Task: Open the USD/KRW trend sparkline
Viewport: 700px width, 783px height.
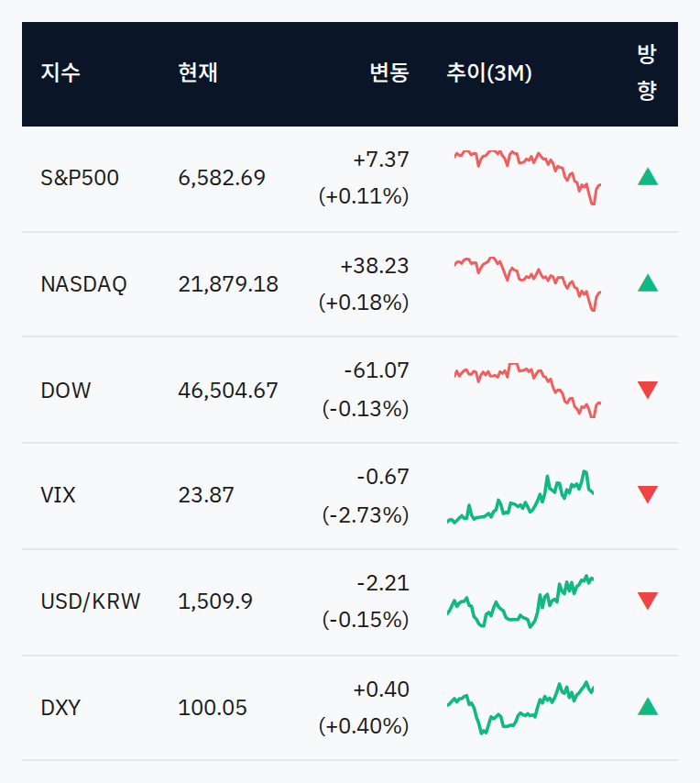Action: pyautogui.click(x=520, y=601)
